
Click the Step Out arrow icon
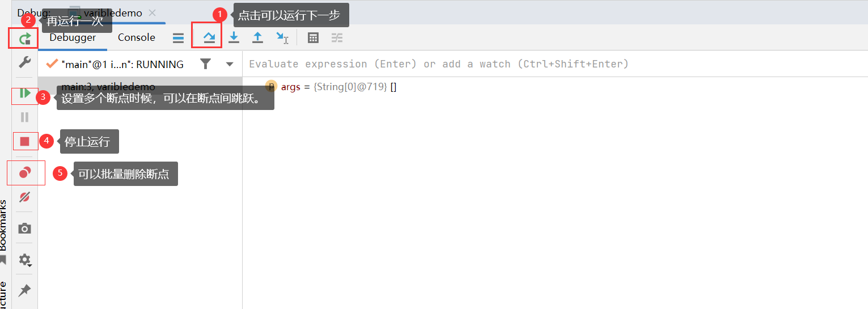[257, 38]
